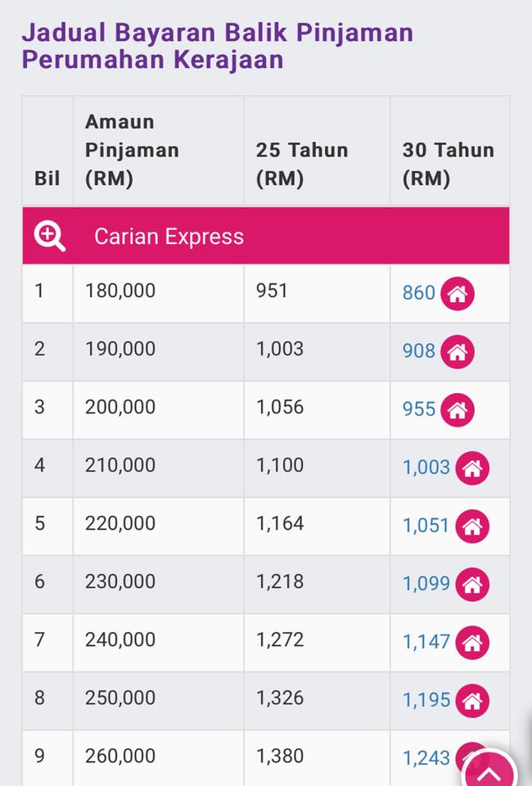Open the 955 repayment link
This screenshot has height=786, width=532.
(419, 409)
